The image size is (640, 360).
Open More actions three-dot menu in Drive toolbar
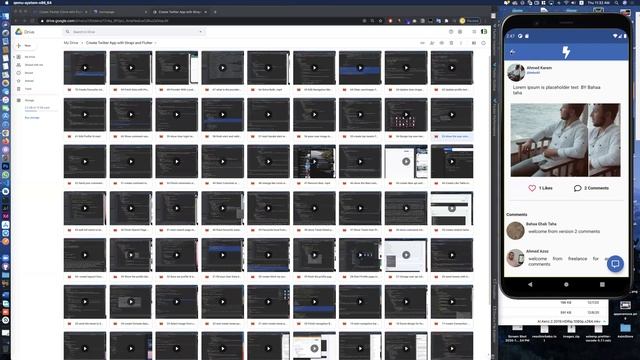[461, 43]
